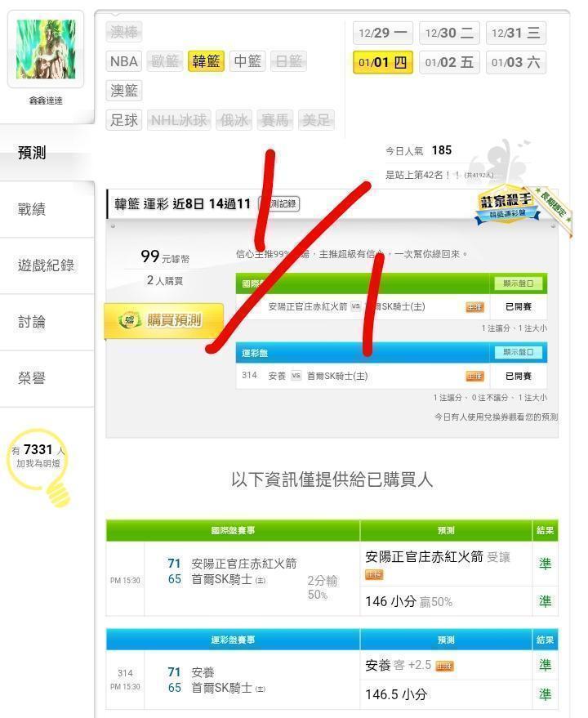Click the vs icon in 安養 match row
The height and width of the screenshot is (718, 588).
coord(296,376)
